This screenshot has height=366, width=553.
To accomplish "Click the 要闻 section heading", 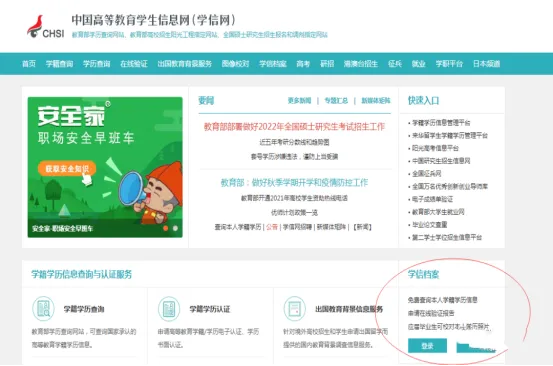I will coord(206,100).
